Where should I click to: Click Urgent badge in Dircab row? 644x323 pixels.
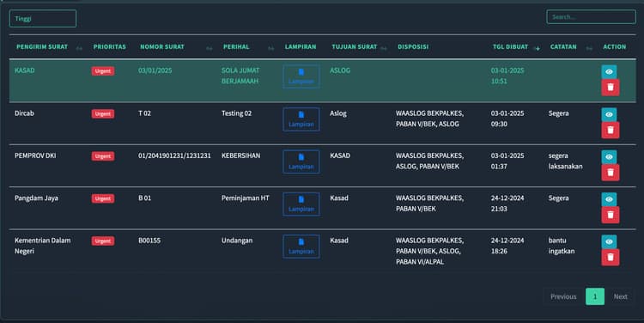coord(103,113)
